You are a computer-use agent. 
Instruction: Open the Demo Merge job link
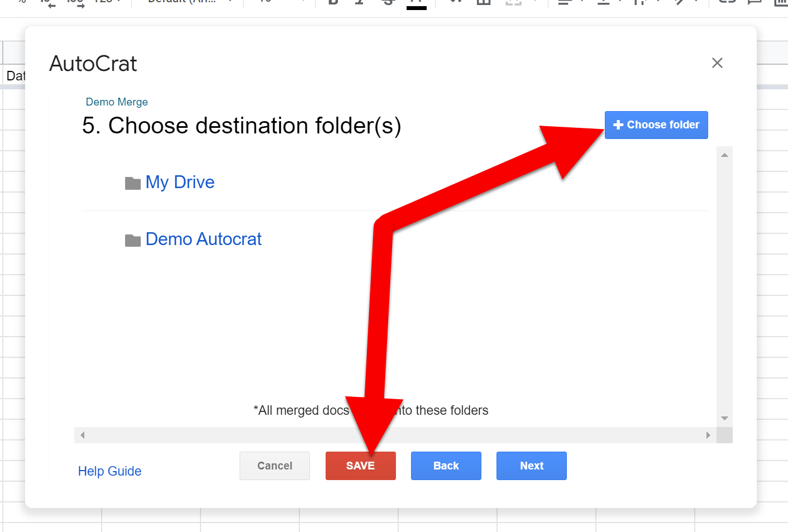pyautogui.click(x=117, y=102)
